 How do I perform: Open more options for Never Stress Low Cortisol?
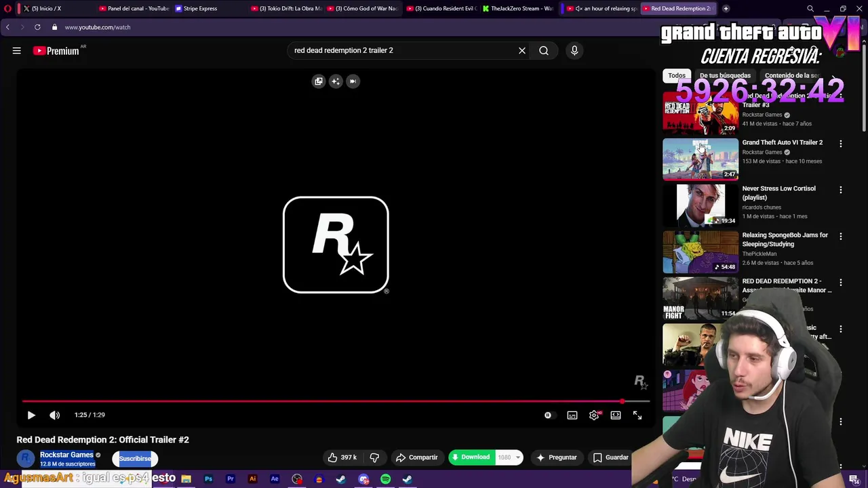[x=841, y=190]
